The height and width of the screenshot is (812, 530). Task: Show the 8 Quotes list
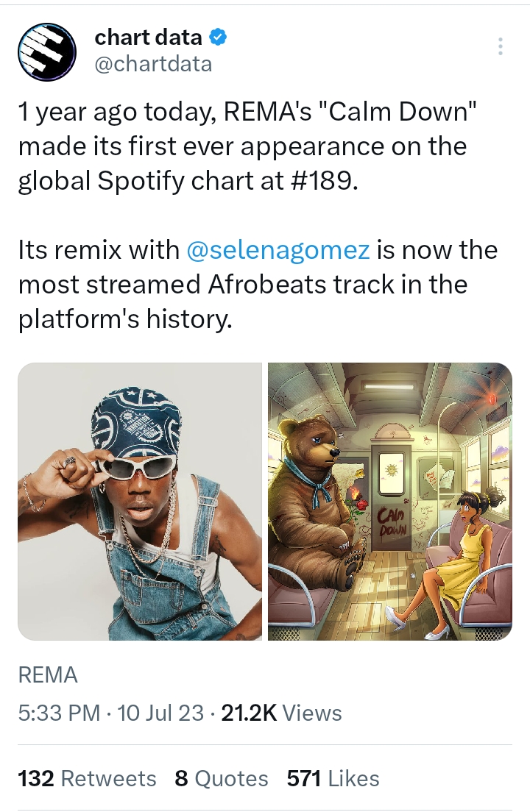(222, 778)
